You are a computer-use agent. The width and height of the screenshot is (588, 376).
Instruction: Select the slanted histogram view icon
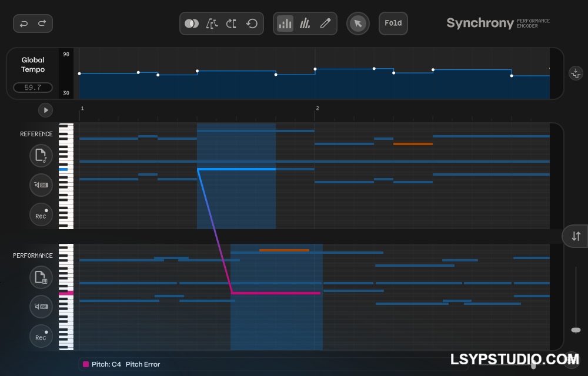[x=305, y=23]
